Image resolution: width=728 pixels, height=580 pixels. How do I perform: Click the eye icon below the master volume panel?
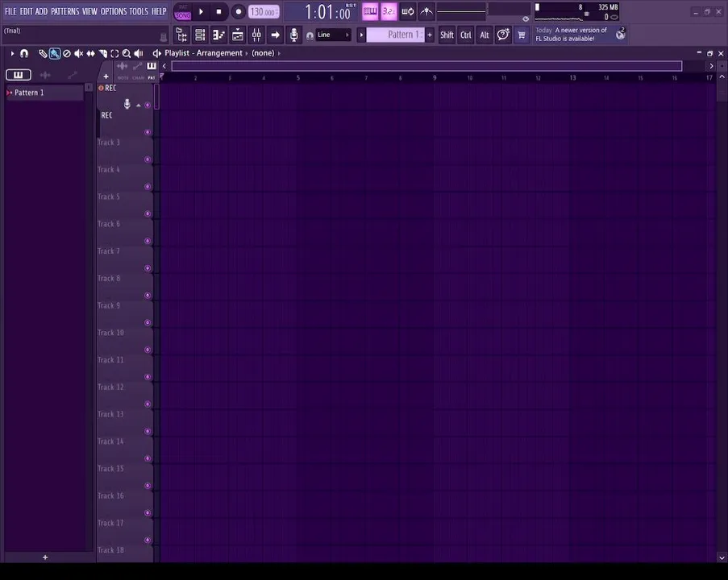pyautogui.click(x=526, y=19)
